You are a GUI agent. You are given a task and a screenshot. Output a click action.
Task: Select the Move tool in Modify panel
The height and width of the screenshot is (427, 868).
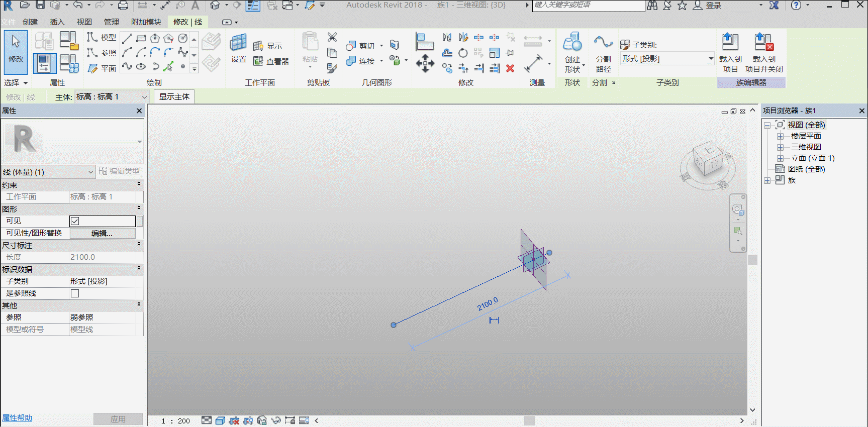click(x=425, y=63)
